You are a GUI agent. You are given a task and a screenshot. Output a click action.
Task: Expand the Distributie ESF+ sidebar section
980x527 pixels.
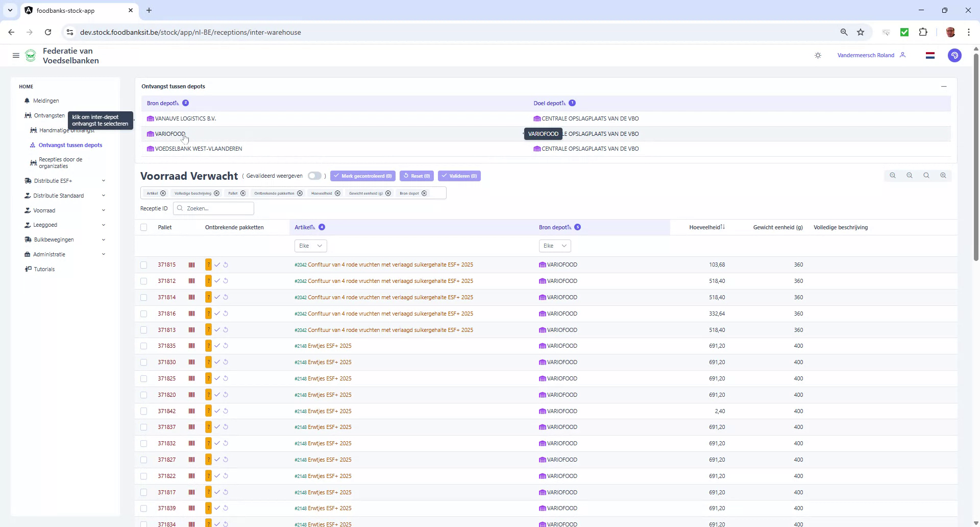click(x=53, y=180)
